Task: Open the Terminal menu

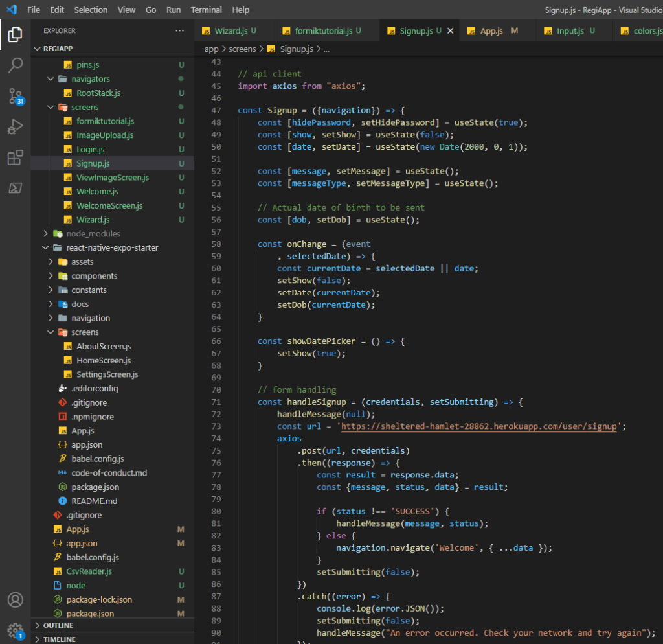Action: (206, 10)
